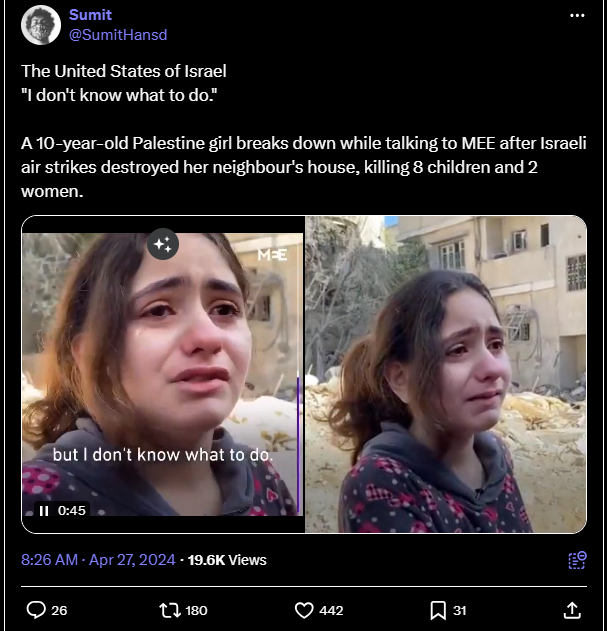Bookmark this post
Viewport: 607px width, 631px height.
pos(437,610)
